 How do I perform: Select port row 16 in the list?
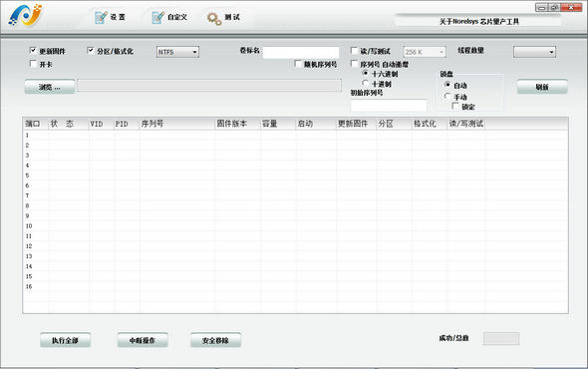[x=295, y=286]
